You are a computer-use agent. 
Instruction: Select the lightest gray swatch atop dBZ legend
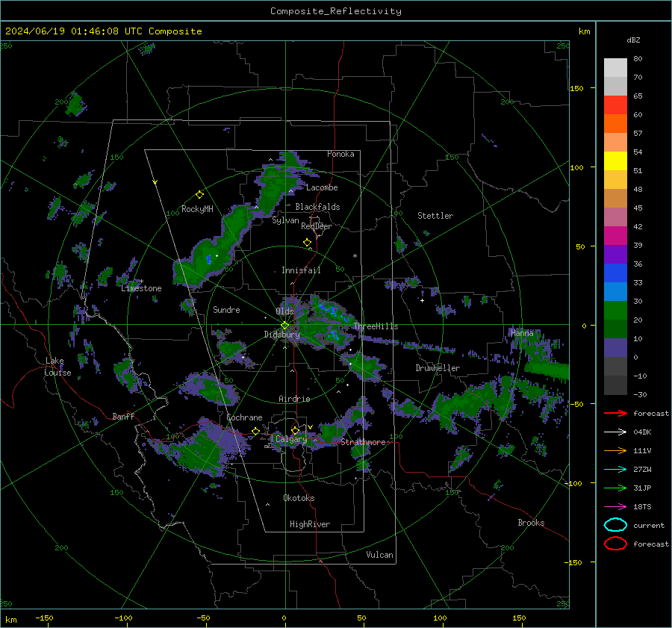coord(615,68)
